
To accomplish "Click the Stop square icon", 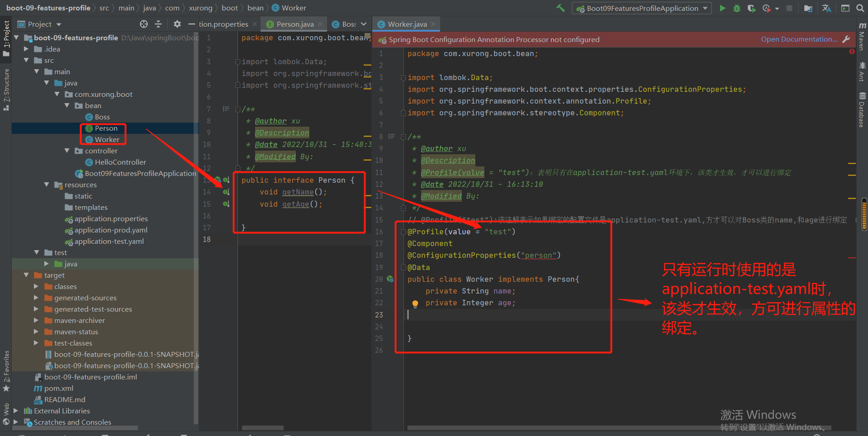I will click(789, 8).
